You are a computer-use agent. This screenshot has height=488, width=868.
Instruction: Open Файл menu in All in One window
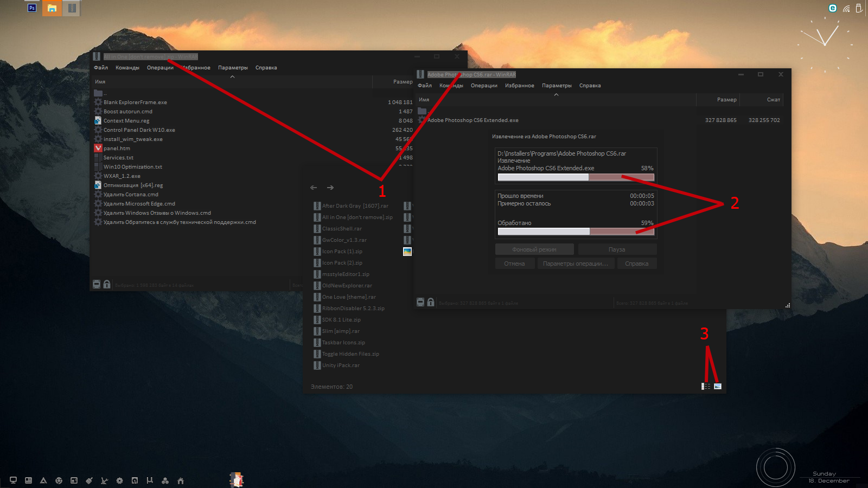[x=101, y=68]
